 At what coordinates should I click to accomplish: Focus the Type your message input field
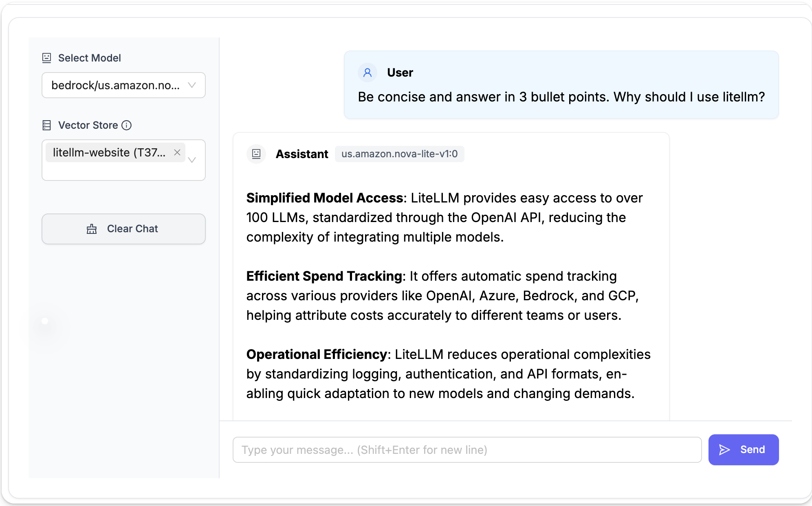467,450
